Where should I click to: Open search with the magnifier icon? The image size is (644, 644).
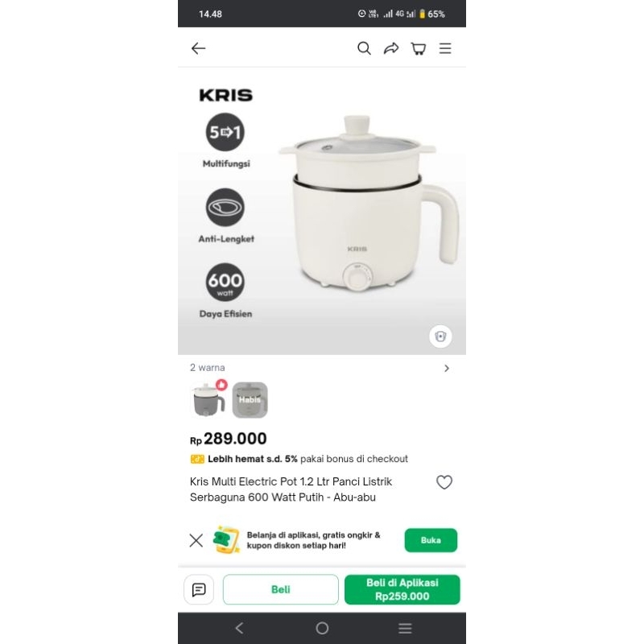tap(364, 48)
